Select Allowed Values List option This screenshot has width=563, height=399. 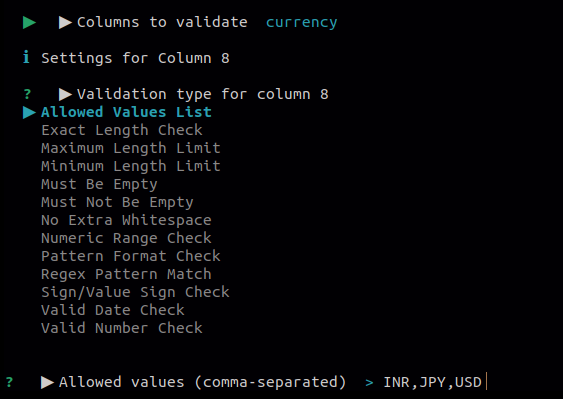(x=126, y=112)
